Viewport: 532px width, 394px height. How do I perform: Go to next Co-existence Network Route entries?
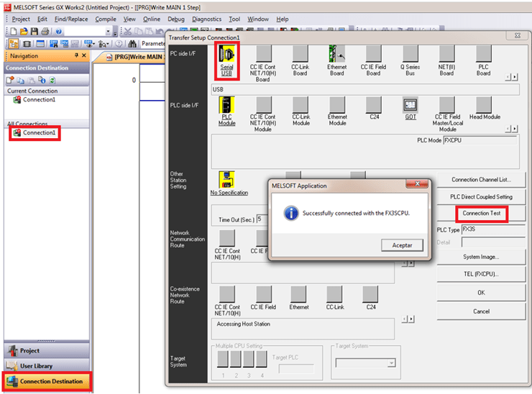(411, 319)
